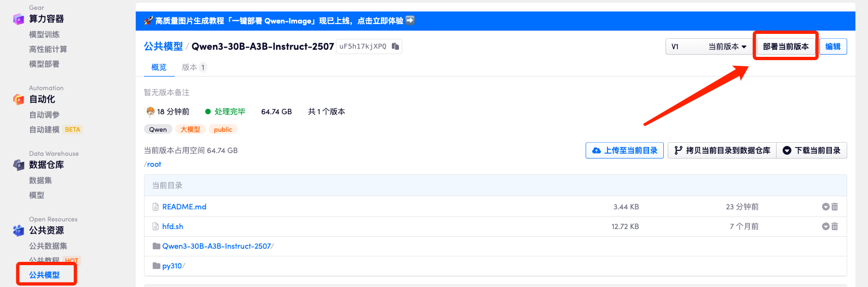Click the 12.72 KB size cell
The height and width of the screenshot is (287, 868).
(625, 226)
